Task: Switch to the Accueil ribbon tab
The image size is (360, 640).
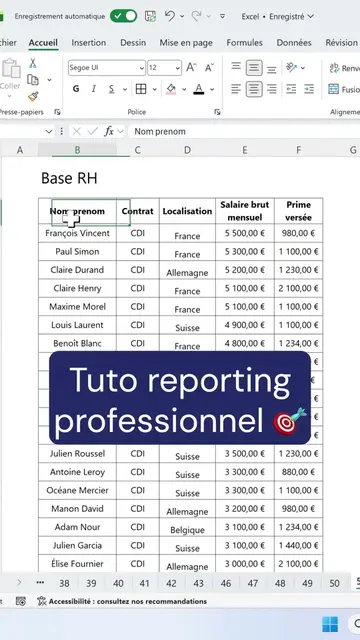Action: 43,42
